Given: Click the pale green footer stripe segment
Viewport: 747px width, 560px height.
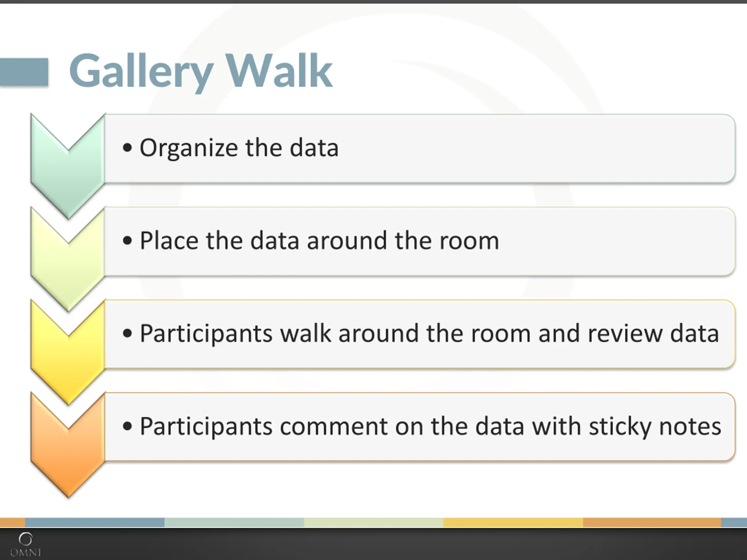Looking at the screenshot, I should click(234, 522).
